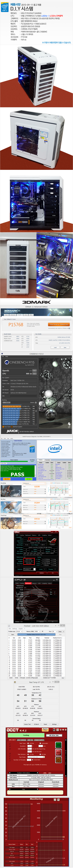The height and width of the screenshot is (868, 73).
Task: Open the Caches tab in the red ROG CPU-Z window
Action: (x=22, y=535)
